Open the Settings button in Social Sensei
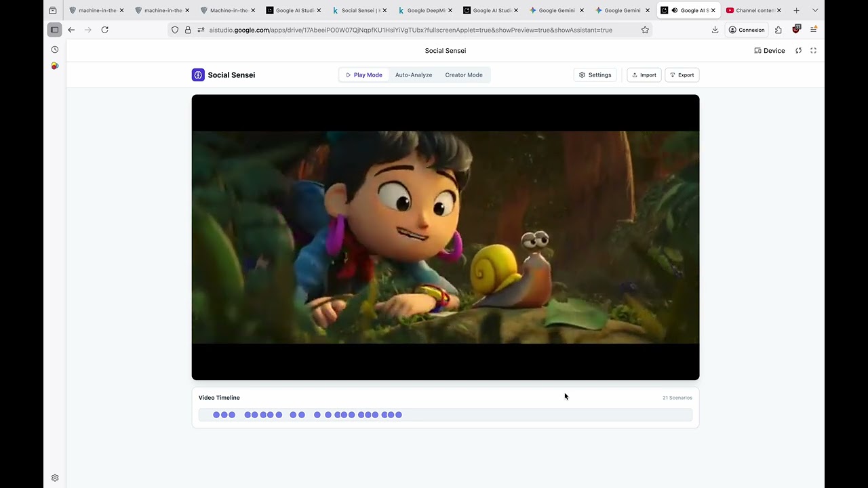 595,75
